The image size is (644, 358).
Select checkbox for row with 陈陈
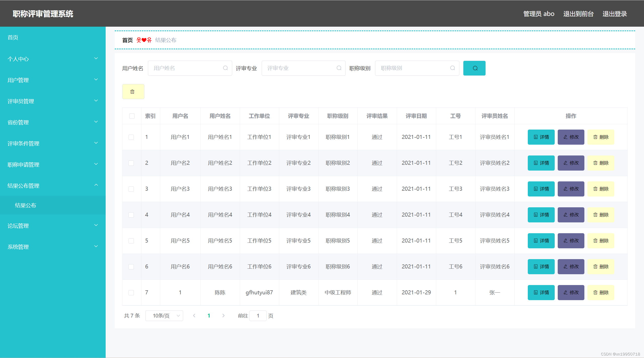click(131, 293)
